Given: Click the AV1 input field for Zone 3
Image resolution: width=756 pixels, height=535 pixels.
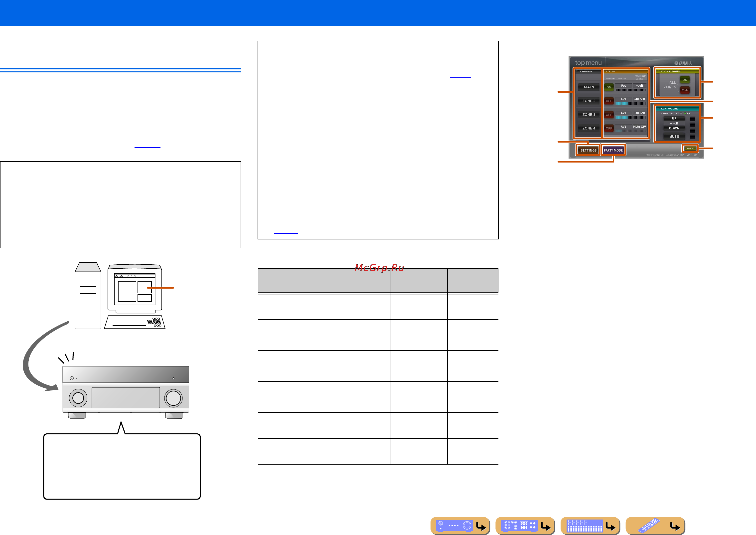Looking at the screenshot, I should tap(624, 113).
